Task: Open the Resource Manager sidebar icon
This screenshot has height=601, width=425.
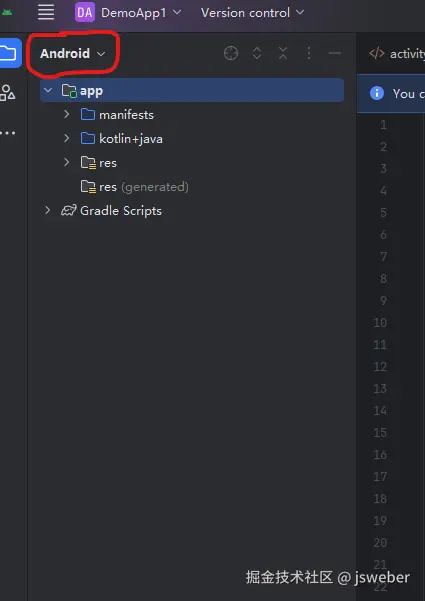Action: click(x=7, y=93)
